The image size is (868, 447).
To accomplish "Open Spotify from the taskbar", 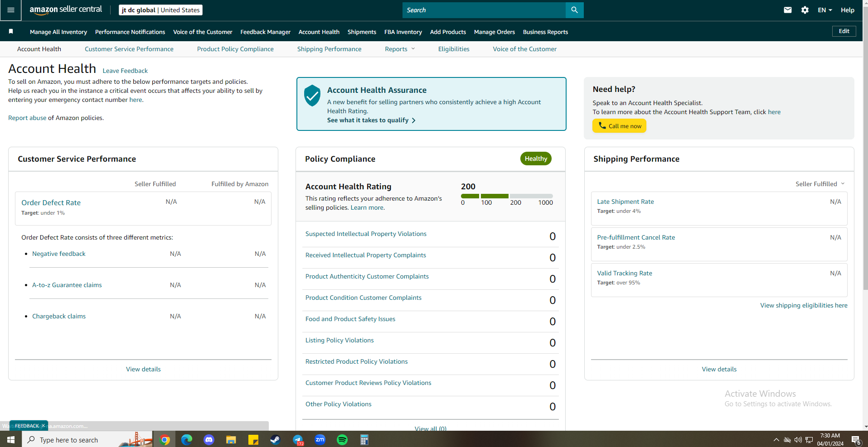I will 342,440.
